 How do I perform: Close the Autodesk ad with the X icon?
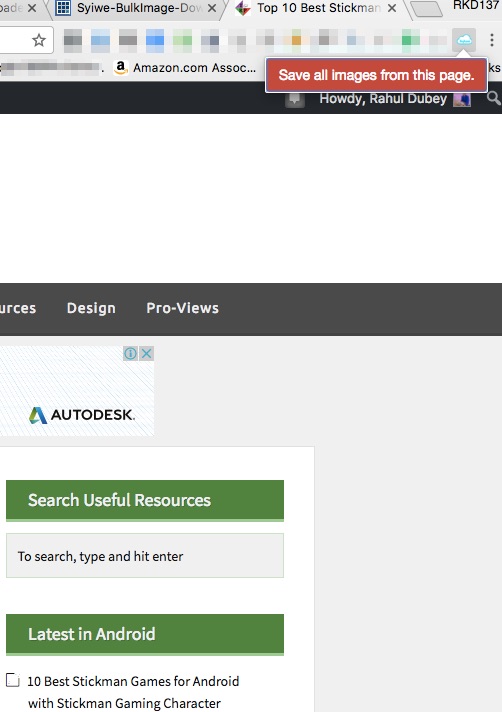pyautogui.click(x=146, y=353)
